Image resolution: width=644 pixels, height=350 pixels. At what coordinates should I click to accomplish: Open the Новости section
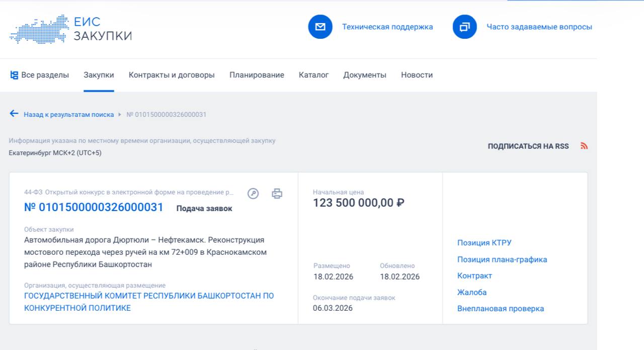(x=416, y=75)
